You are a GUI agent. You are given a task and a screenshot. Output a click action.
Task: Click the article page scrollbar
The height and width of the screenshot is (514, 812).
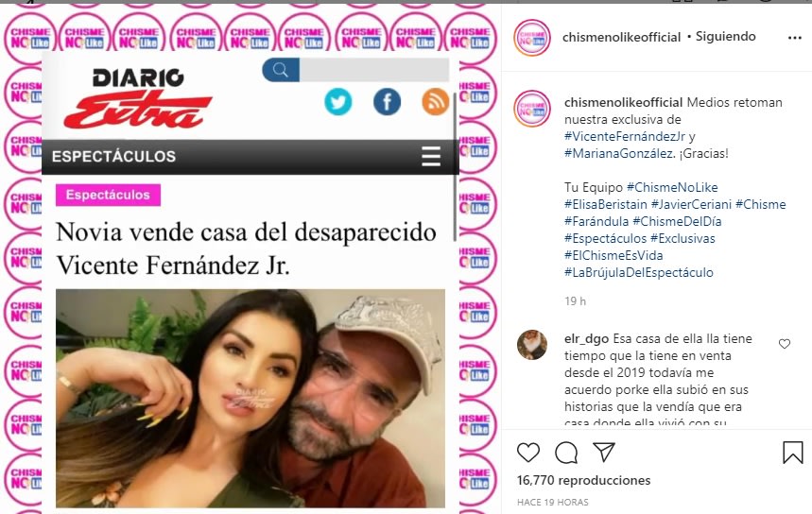pos(456,166)
